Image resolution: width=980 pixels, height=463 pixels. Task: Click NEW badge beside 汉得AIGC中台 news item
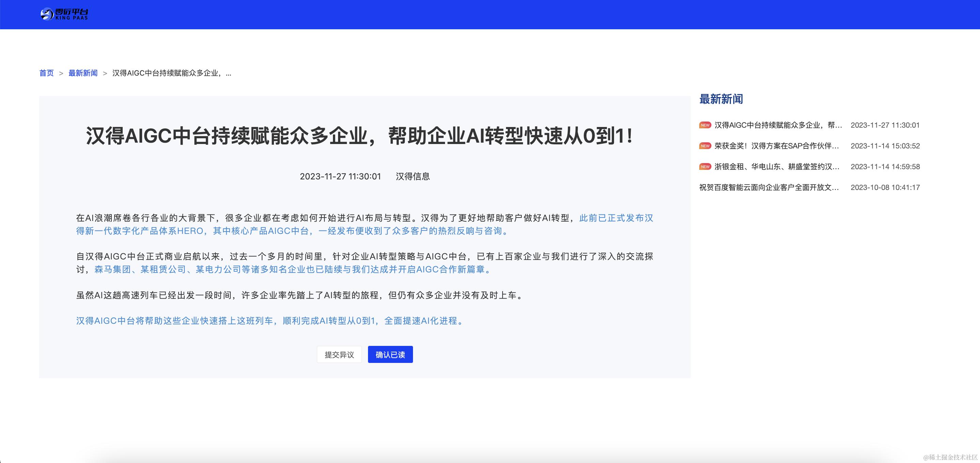pyautogui.click(x=705, y=125)
